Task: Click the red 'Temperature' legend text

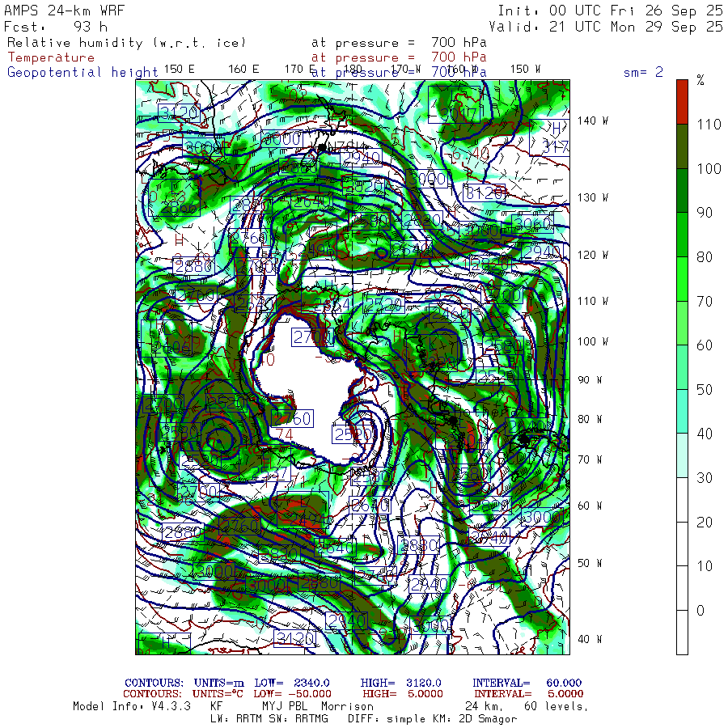Action: (51, 57)
